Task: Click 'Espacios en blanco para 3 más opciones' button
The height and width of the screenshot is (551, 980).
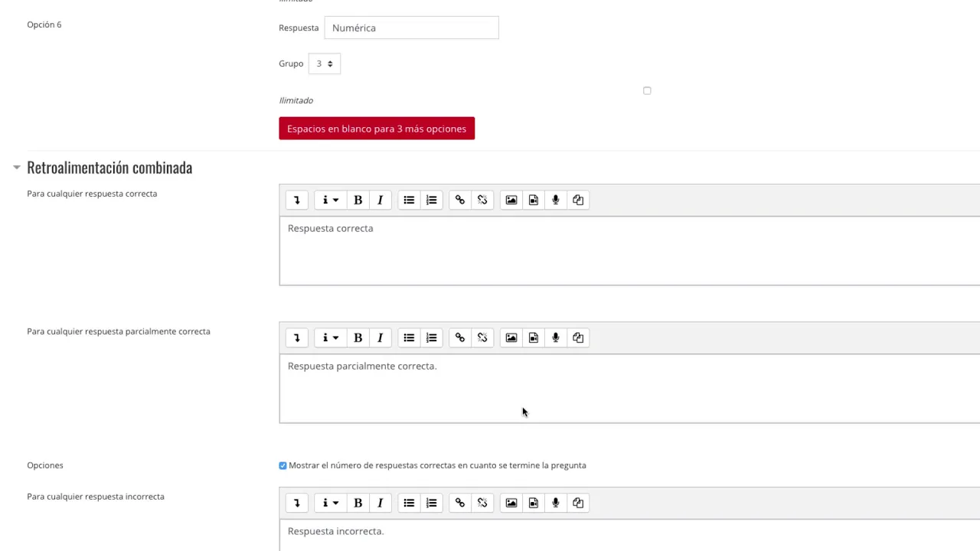Action: pos(377,129)
